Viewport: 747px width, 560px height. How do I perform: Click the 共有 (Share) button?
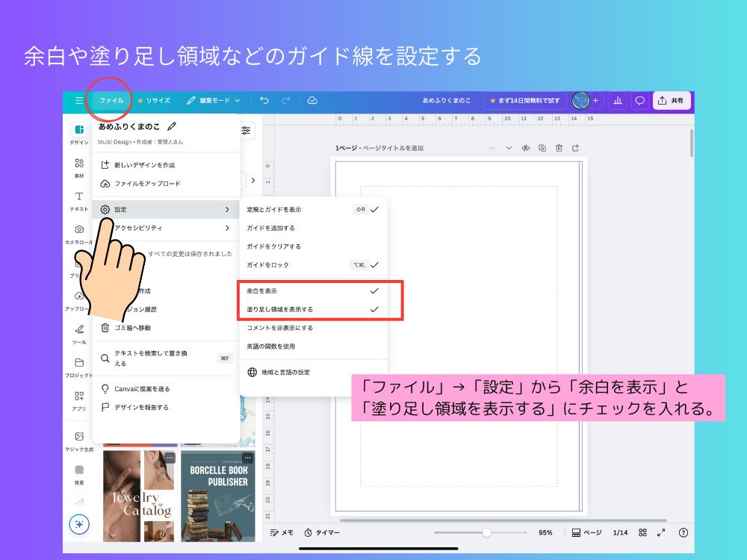[x=672, y=100]
